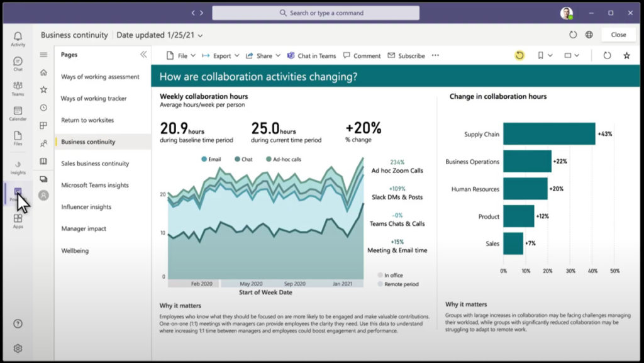Go to Power BI Home icon

point(43,72)
